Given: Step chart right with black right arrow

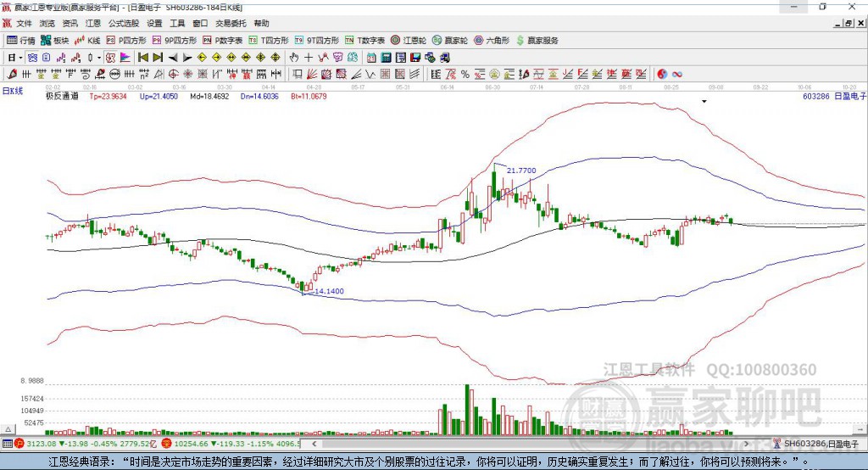Looking at the screenshot, I should 187,58.
